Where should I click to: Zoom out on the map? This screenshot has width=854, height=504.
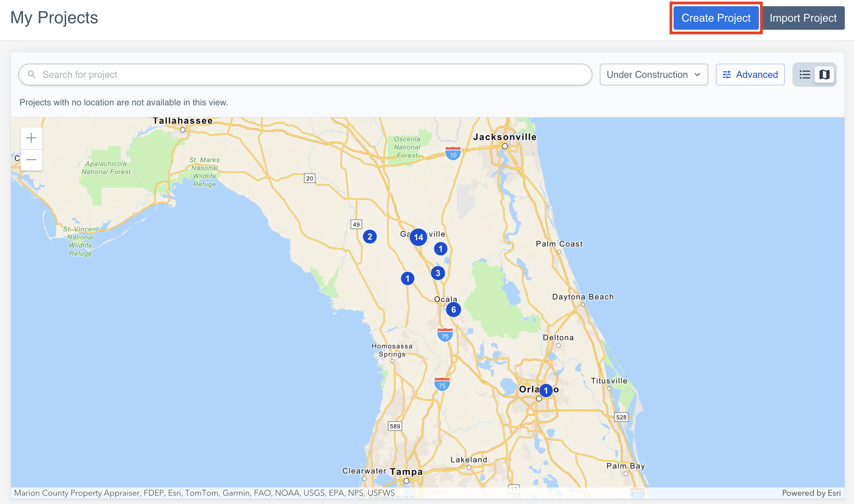pyautogui.click(x=32, y=160)
